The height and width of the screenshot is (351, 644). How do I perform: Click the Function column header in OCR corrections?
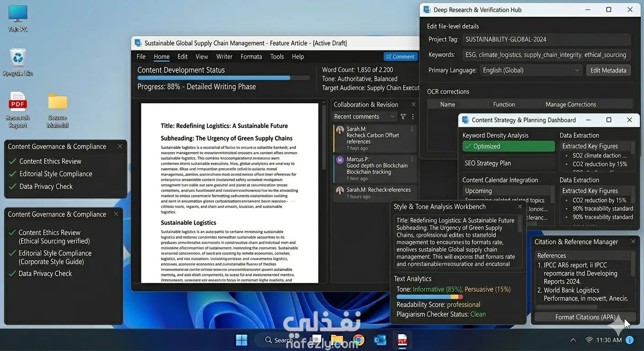click(516, 104)
